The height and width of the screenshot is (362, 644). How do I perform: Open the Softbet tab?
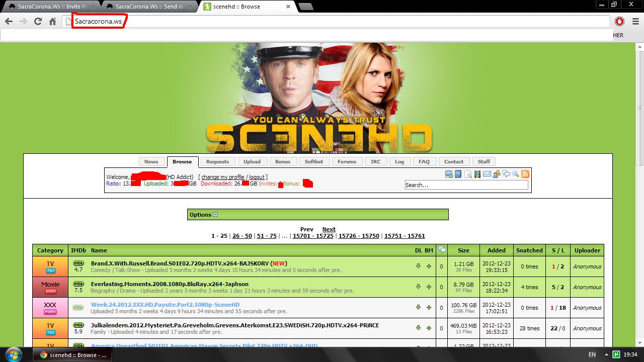314,161
